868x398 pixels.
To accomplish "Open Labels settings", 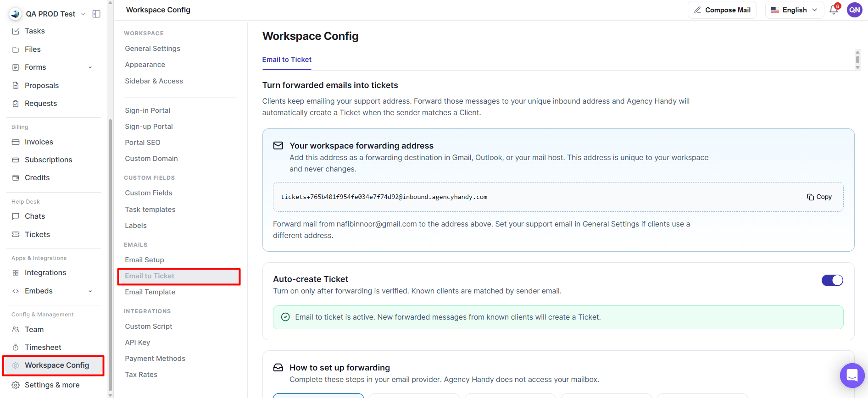I will coord(136,226).
